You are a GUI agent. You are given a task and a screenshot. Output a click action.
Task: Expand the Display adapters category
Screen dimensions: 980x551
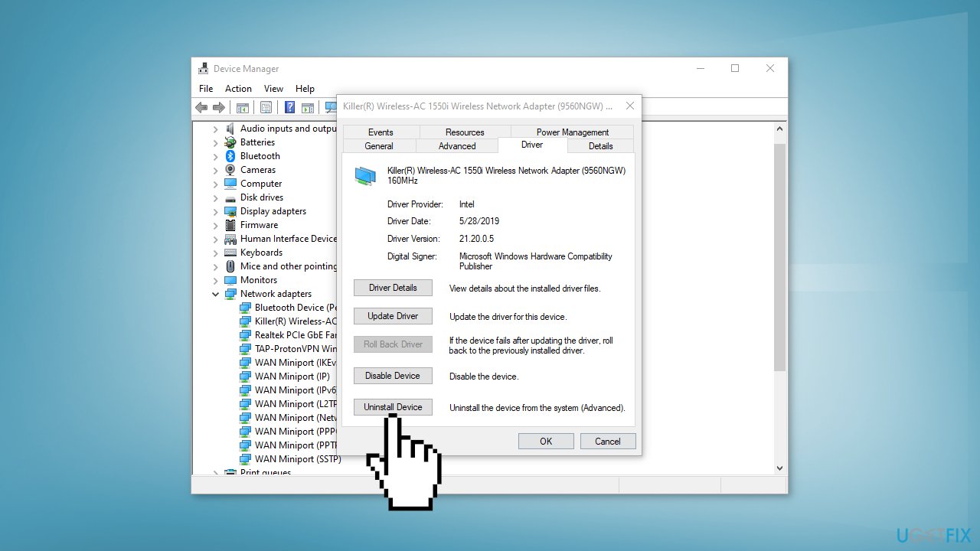215,210
